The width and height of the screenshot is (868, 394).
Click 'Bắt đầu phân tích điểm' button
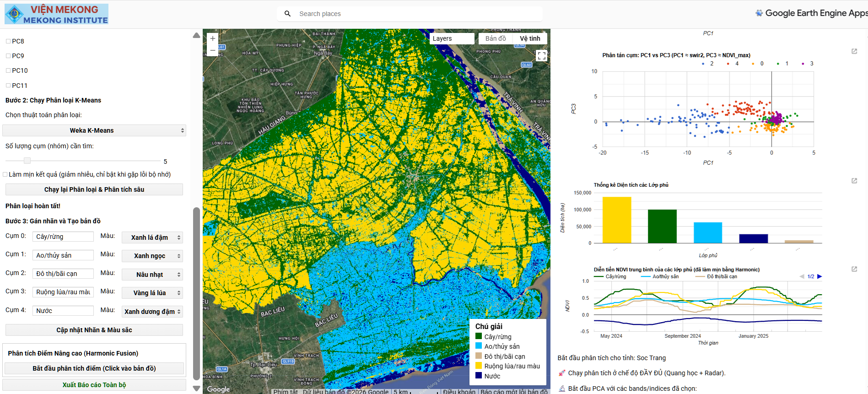(x=94, y=368)
